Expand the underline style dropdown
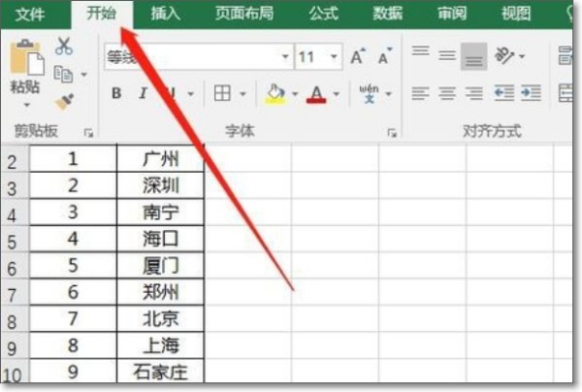Image resolution: width=582 pixels, height=392 pixels. tap(191, 94)
